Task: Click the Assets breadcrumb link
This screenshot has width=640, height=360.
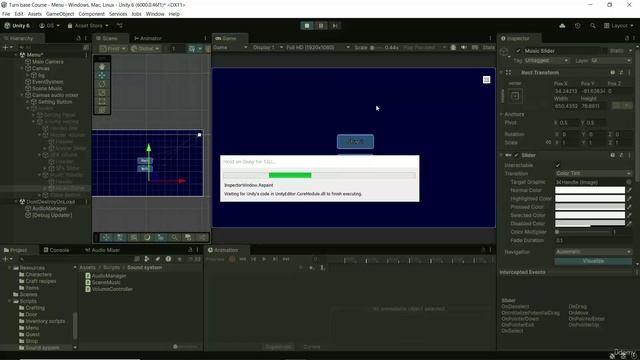Action: coord(87,268)
